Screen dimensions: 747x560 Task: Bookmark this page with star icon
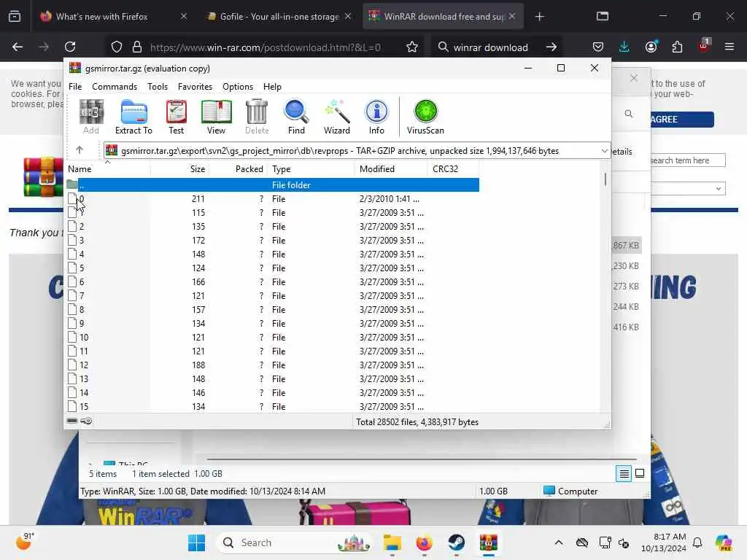click(x=412, y=47)
